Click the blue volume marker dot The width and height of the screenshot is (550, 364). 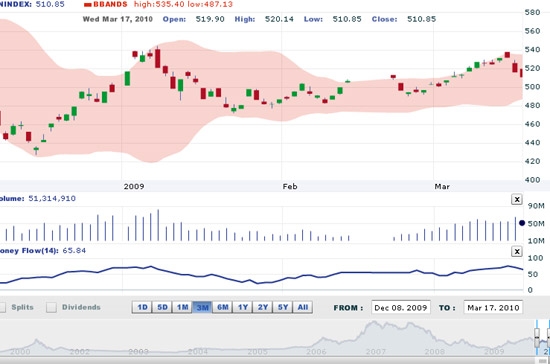coord(522,223)
